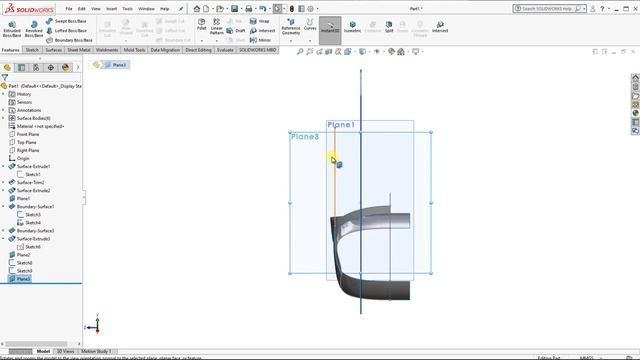Viewport: 640px width, 360px height.
Task: Open the Tools menu
Action: click(x=127, y=9)
